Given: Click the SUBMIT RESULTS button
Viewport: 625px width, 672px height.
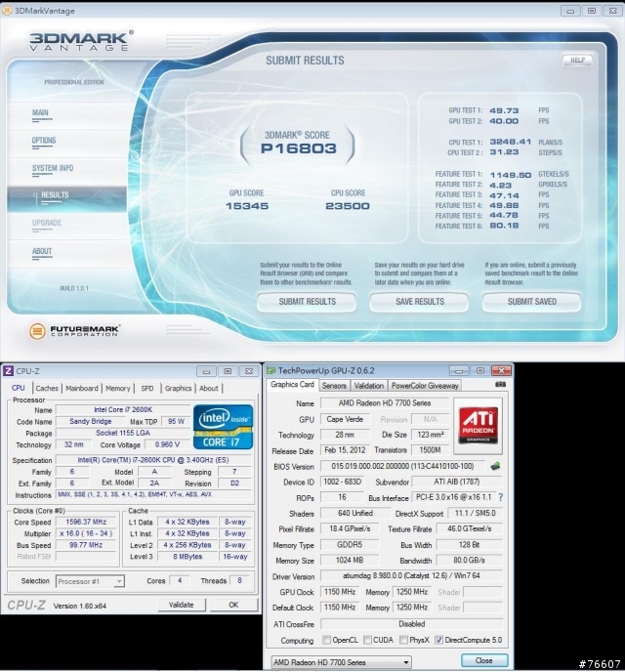Looking at the screenshot, I should (307, 302).
